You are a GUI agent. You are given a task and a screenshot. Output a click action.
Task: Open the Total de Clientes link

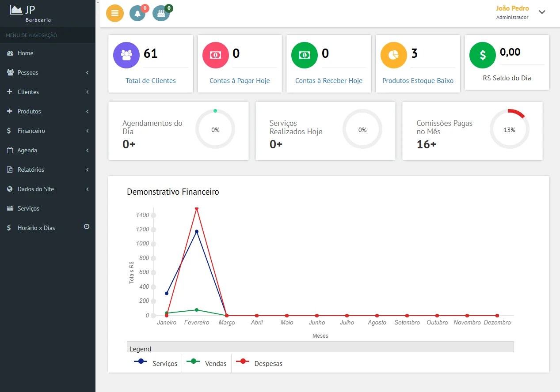click(x=151, y=81)
